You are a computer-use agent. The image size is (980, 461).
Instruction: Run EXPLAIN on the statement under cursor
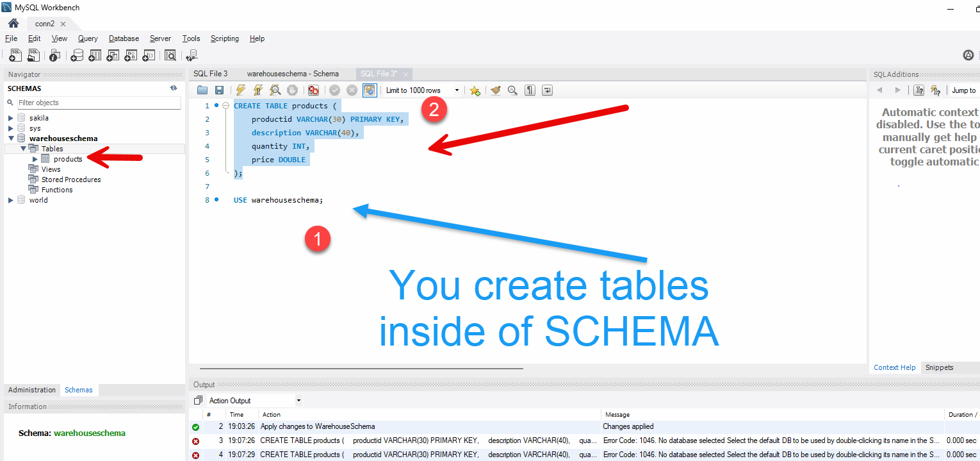(275, 90)
